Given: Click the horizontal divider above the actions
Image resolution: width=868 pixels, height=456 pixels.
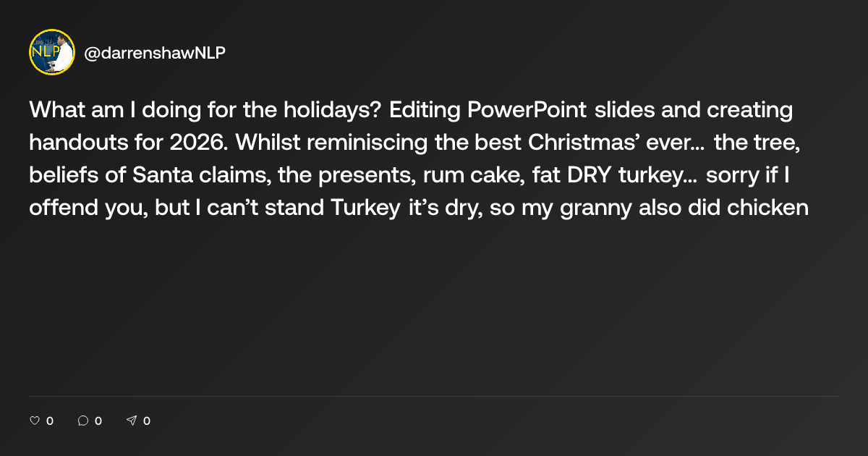Looking at the screenshot, I should pos(434,396).
